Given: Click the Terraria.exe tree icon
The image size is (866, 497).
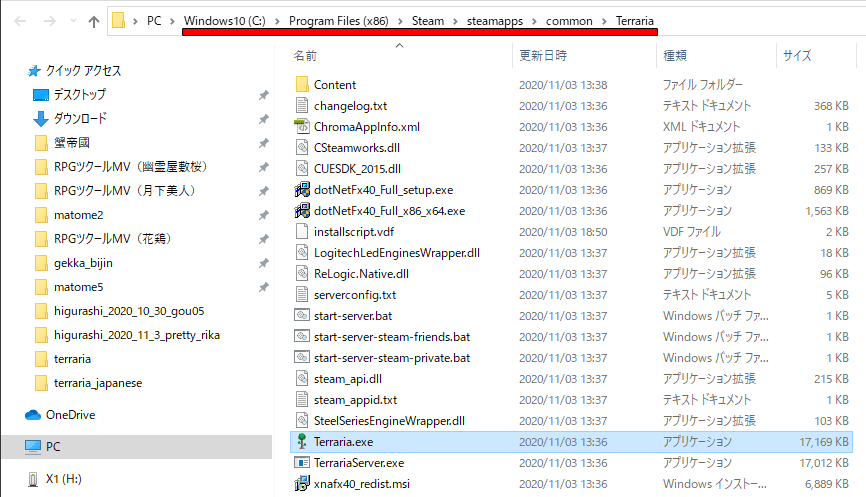Looking at the screenshot, I should coord(302,441).
